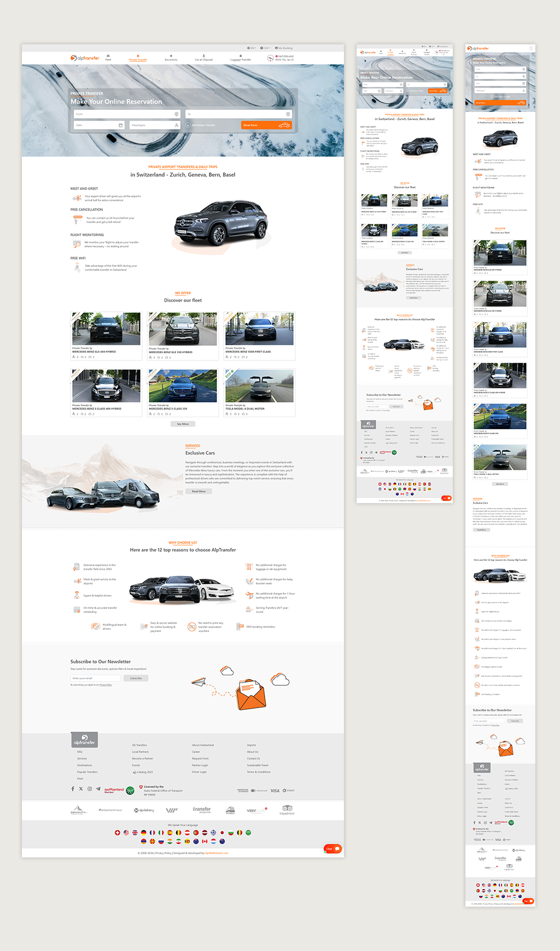
Task: Click the orange Show Prices button on desktop
Action: coord(266,125)
